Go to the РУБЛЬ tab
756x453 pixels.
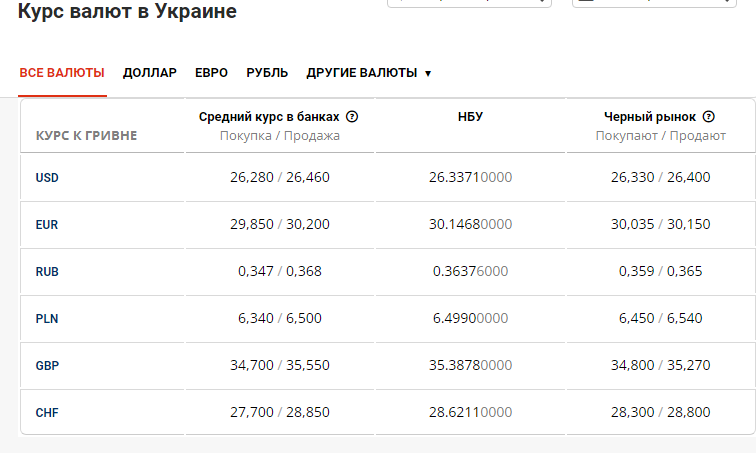[267, 73]
